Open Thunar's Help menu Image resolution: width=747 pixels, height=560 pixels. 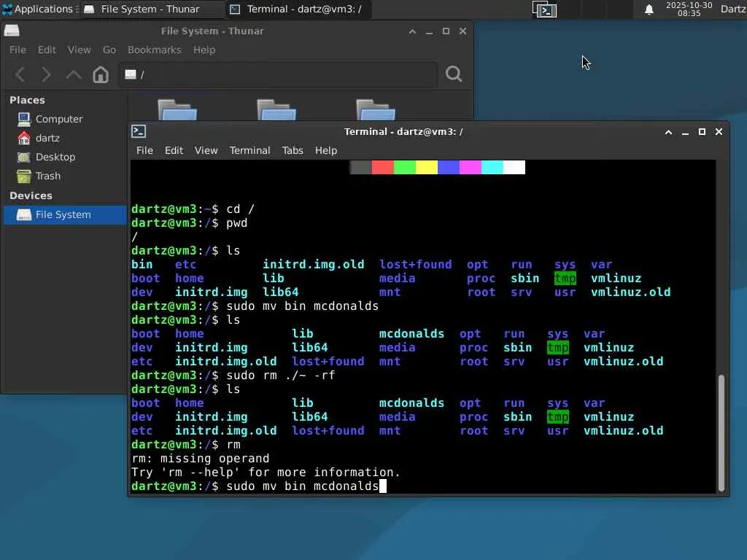[x=204, y=50]
